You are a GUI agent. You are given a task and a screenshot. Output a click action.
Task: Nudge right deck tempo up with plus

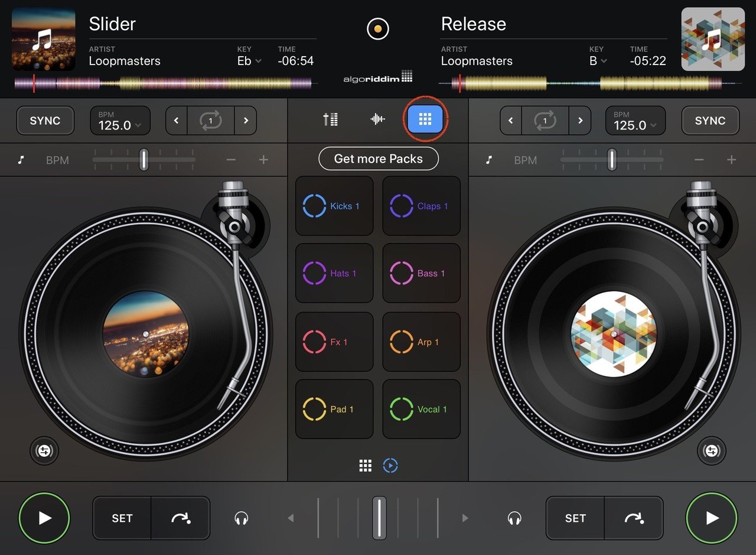(731, 160)
